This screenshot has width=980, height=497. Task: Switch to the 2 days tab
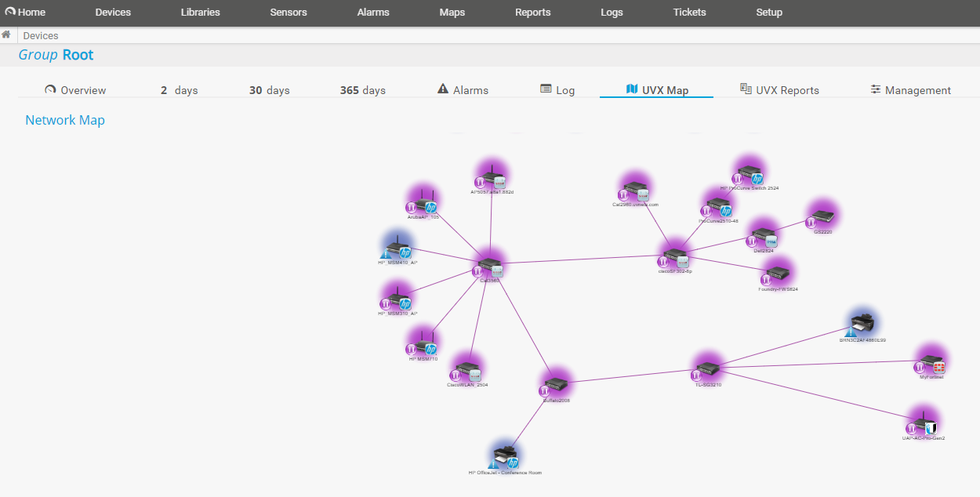point(179,90)
